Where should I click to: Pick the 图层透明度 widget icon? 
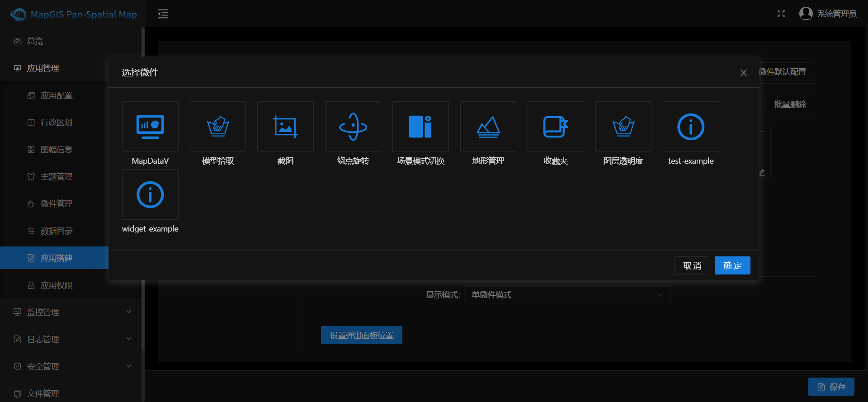coord(623,127)
